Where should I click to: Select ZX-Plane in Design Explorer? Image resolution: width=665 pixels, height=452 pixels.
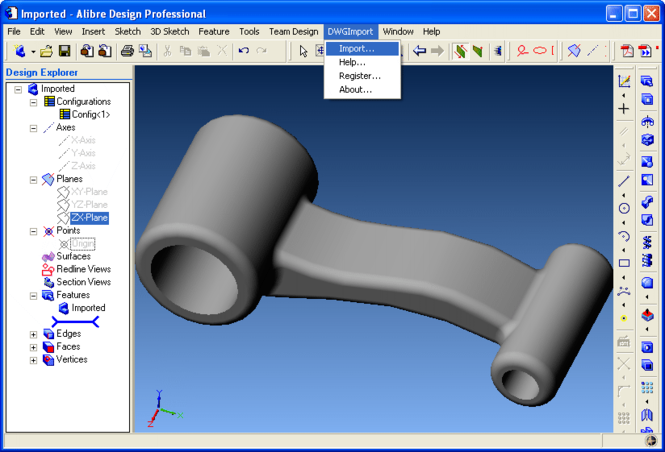pos(89,218)
